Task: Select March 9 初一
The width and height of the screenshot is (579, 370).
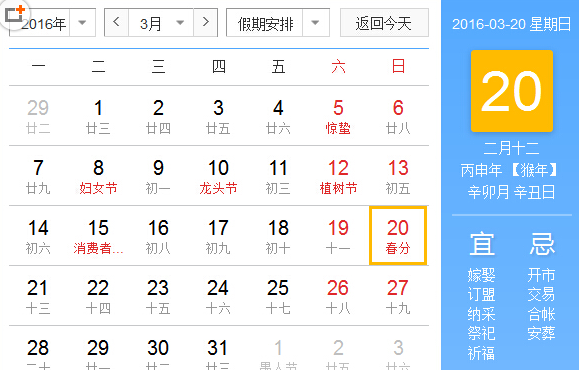Action: point(158,177)
